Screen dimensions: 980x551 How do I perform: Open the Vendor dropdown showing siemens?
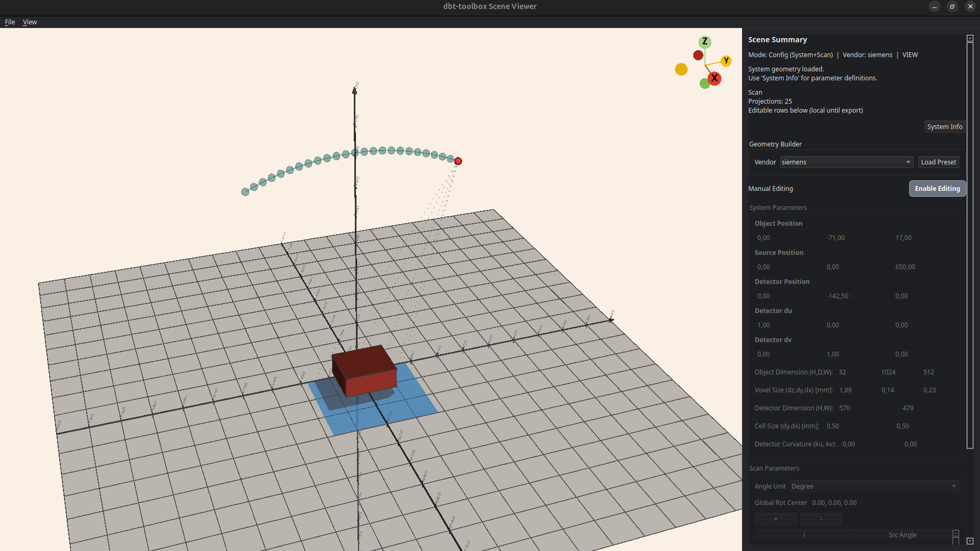coord(846,162)
